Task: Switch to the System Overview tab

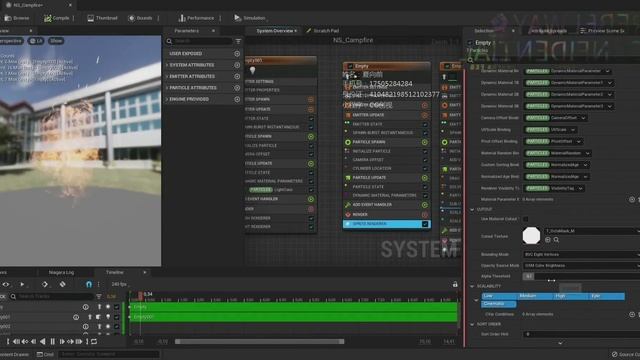Action: 274,31
